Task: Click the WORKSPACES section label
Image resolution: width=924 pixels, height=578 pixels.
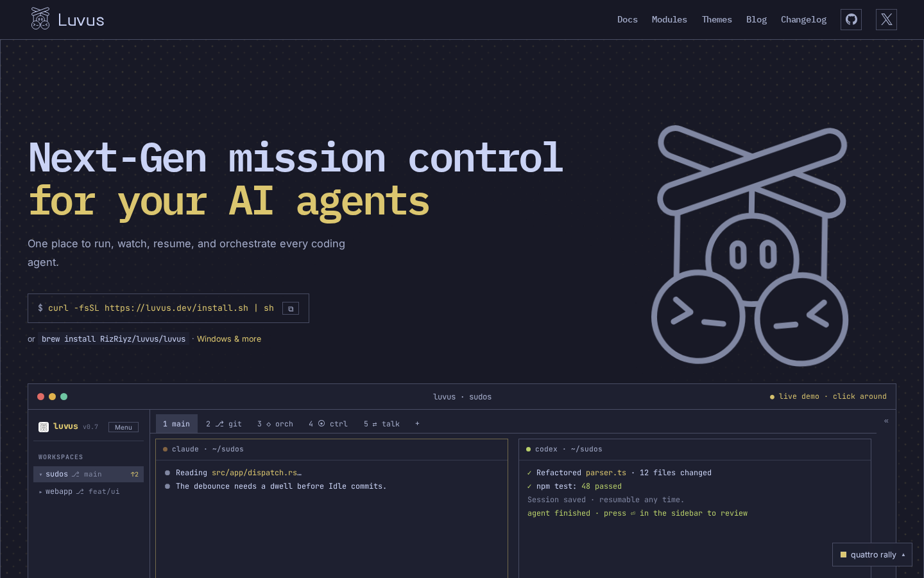Action: point(61,457)
